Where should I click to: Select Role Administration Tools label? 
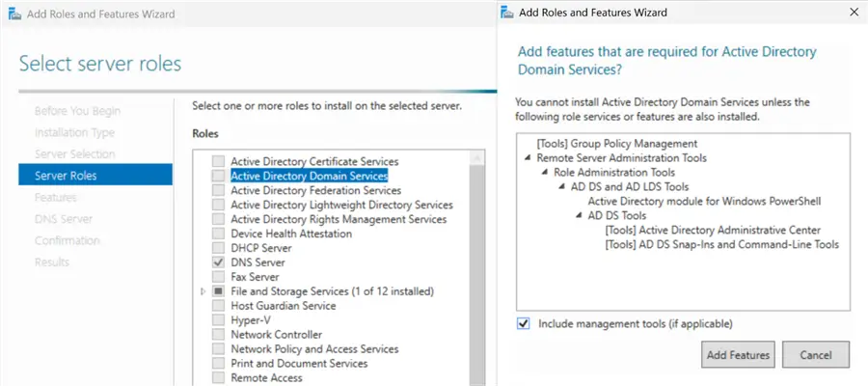pos(614,172)
